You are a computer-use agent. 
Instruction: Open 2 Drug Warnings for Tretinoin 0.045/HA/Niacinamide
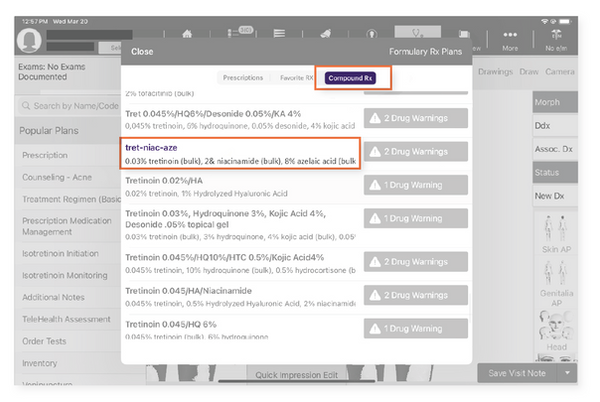tap(416, 295)
